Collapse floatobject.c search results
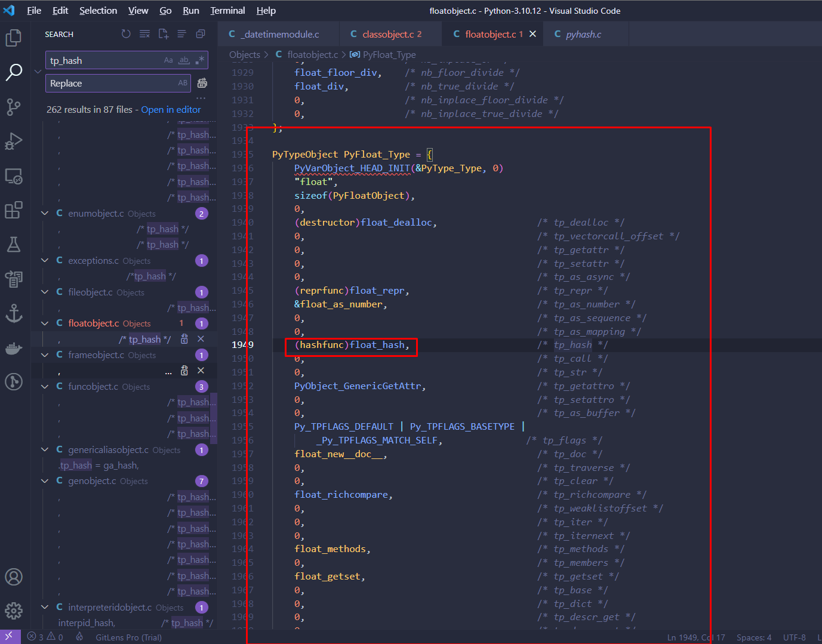822x644 pixels. (x=45, y=323)
